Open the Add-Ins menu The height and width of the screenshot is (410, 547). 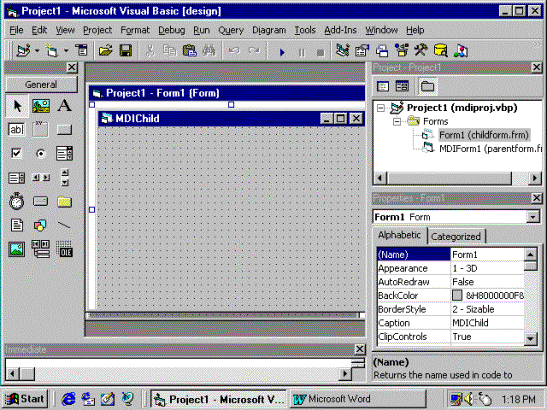pos(340,30)
